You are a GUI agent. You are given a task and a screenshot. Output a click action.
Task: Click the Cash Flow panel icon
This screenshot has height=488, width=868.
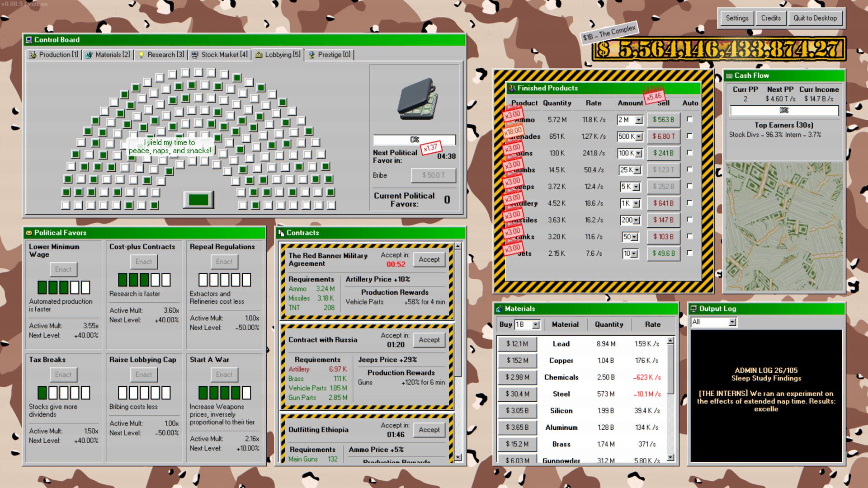730,75
